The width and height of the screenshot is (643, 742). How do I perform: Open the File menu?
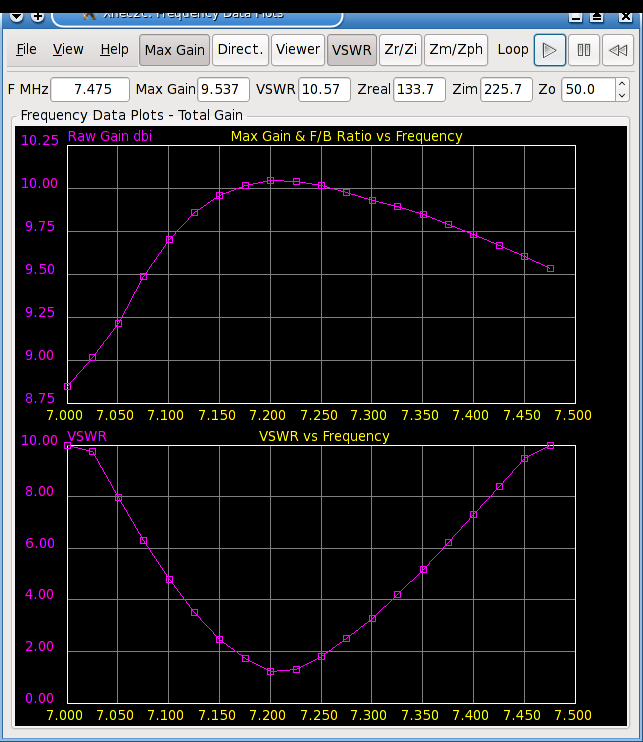[x=26, y=49]
